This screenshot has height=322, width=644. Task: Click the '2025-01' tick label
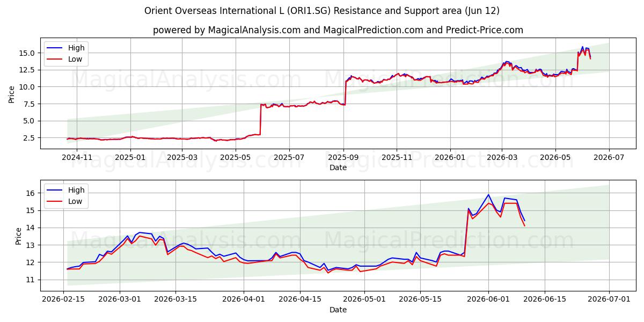tap(130, 157)
